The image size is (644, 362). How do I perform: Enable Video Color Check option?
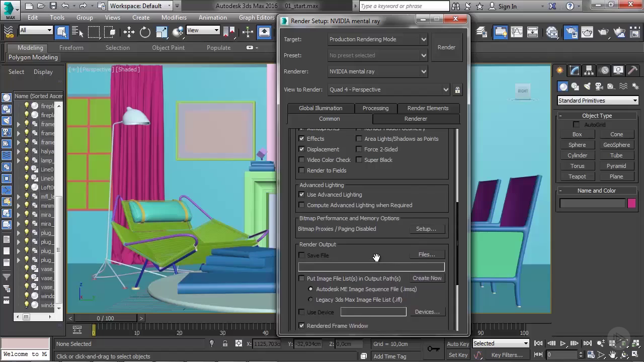point(301,160)
